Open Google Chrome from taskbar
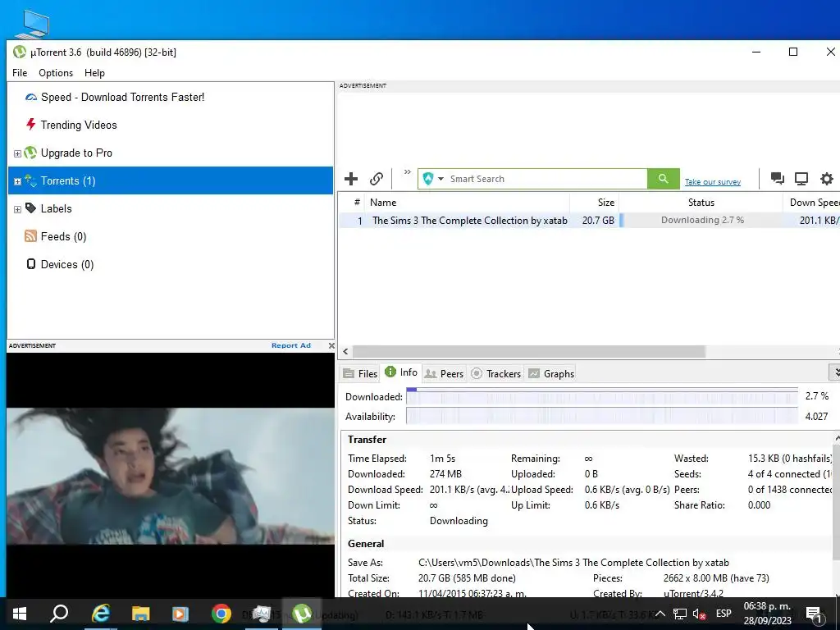 coord(221,614)
